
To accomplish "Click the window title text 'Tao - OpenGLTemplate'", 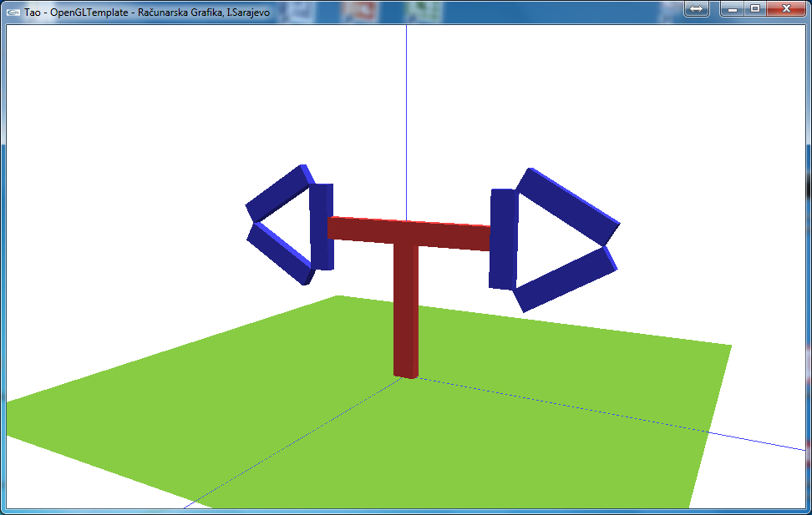I will [76, 13].
